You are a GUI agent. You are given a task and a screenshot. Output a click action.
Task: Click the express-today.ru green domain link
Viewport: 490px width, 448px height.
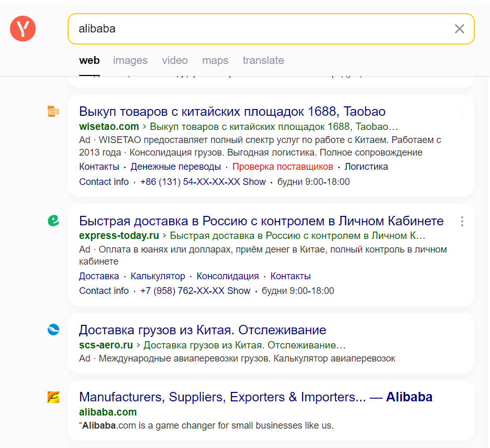click(119, 236)
